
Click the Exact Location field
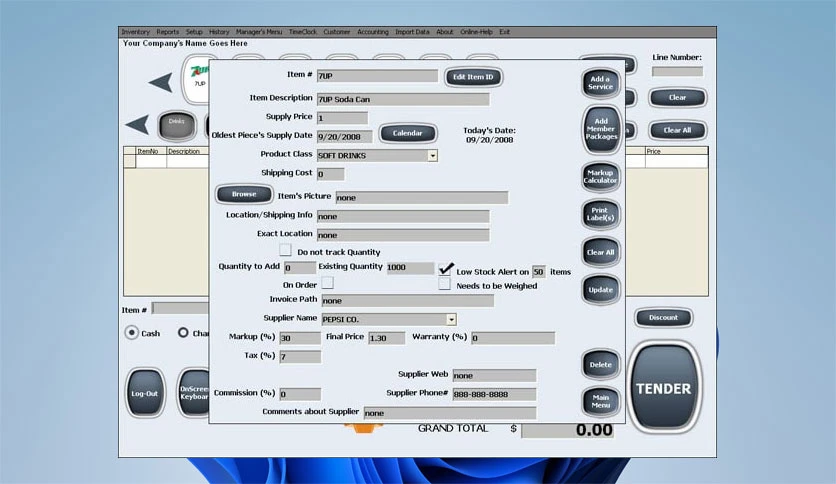coord(403,235)
